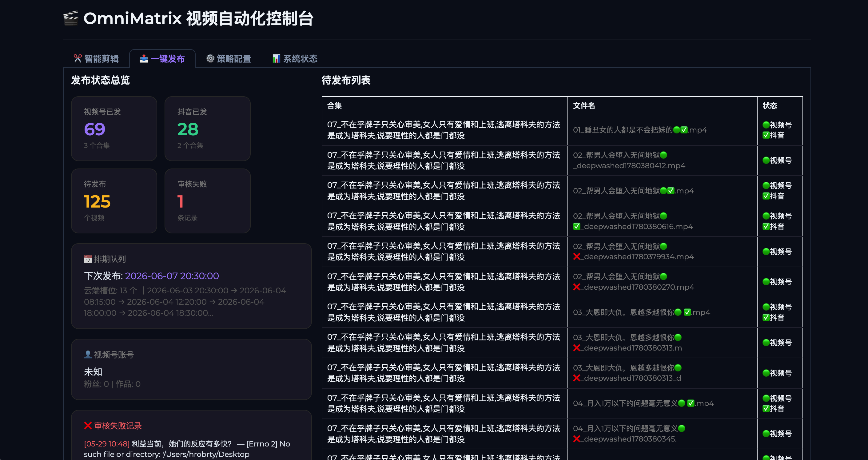The image size is (868, 460).
Task: Click the red X before _deepwashed1780379934.mp4
Action: [576, 257]
